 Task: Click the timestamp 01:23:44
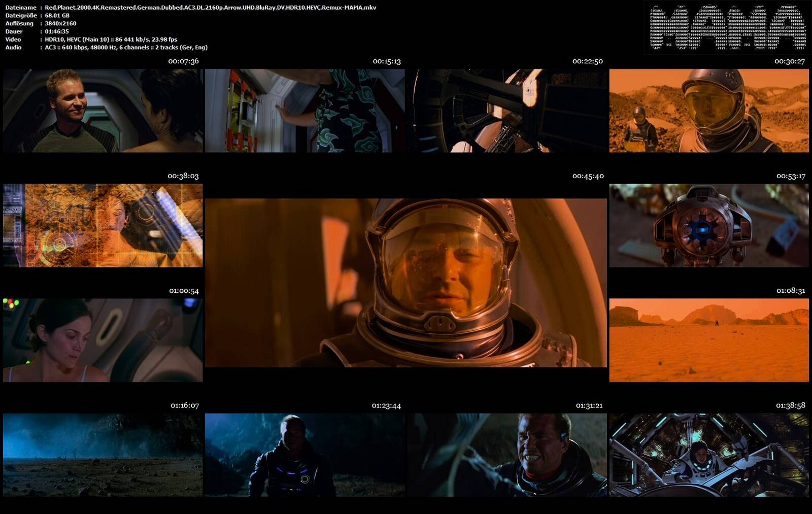coord(386,405)
